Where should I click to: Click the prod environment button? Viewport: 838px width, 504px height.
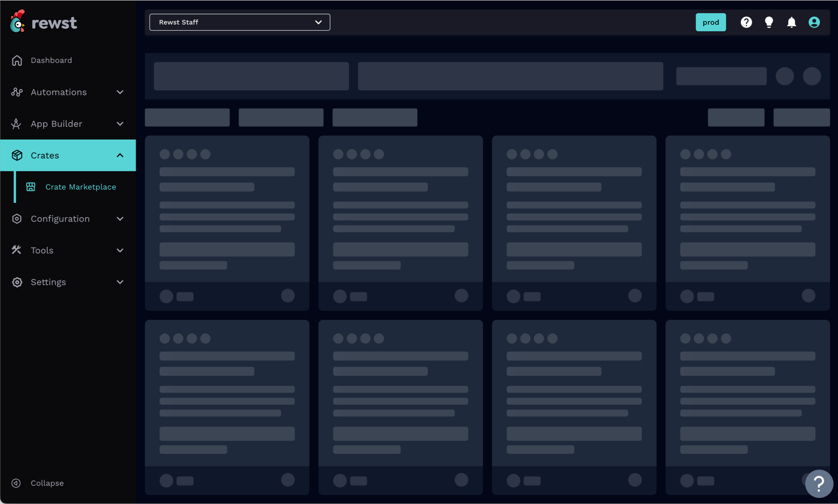click(710, 23)
